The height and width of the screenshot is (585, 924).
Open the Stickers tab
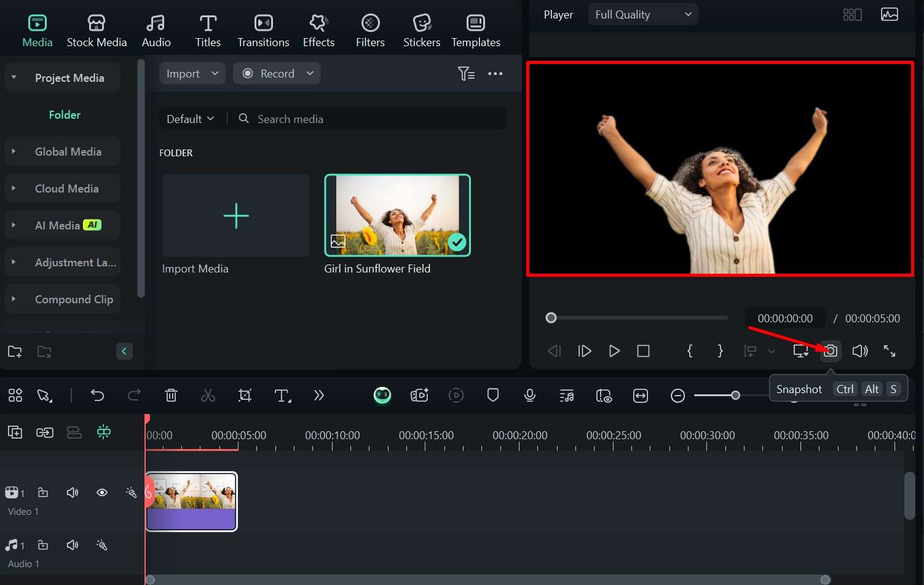pyautogui.click(x=421, y=31)
